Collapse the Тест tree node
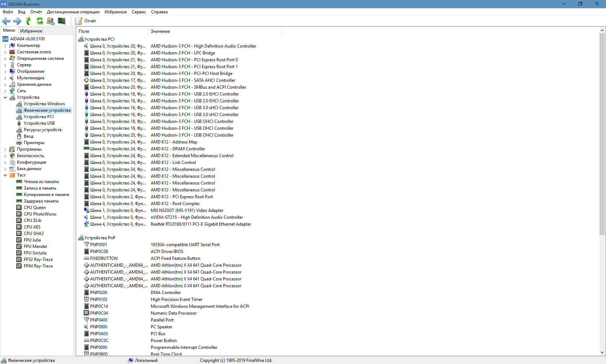The width and height of the screenshot is (606, 364). pos(5,175)
